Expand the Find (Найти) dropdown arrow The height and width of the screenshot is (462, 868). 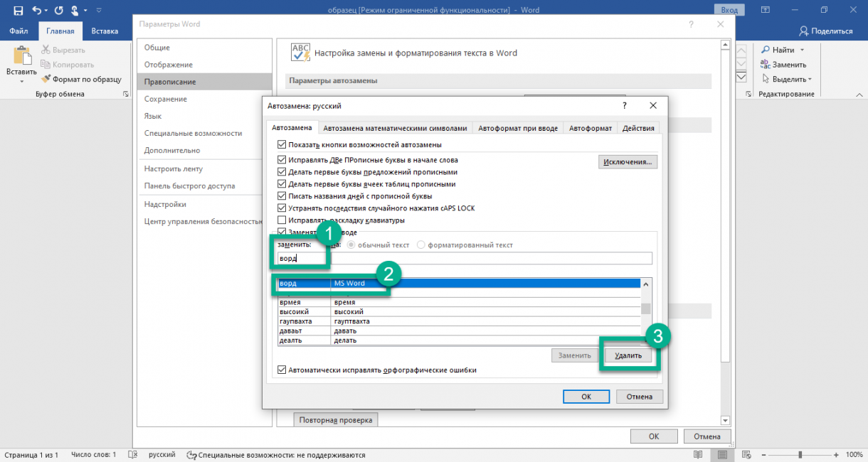pyautogui.click(x=802, y=50)
